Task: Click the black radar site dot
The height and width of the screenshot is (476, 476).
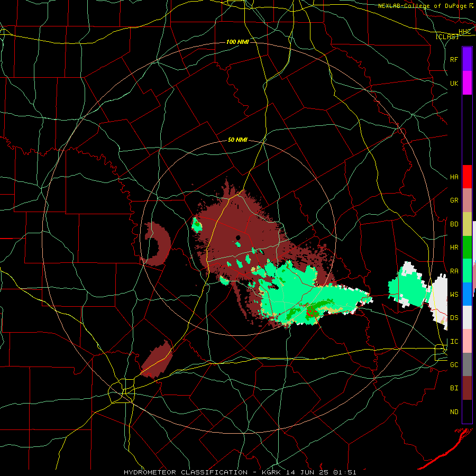Action: (x=239, y=237)
